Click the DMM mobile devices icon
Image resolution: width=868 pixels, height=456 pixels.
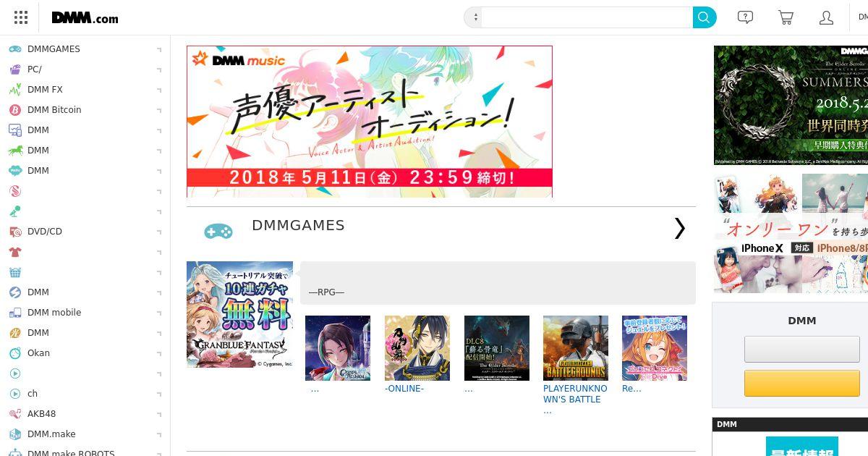pyautogui.click(x=15, y=313)
